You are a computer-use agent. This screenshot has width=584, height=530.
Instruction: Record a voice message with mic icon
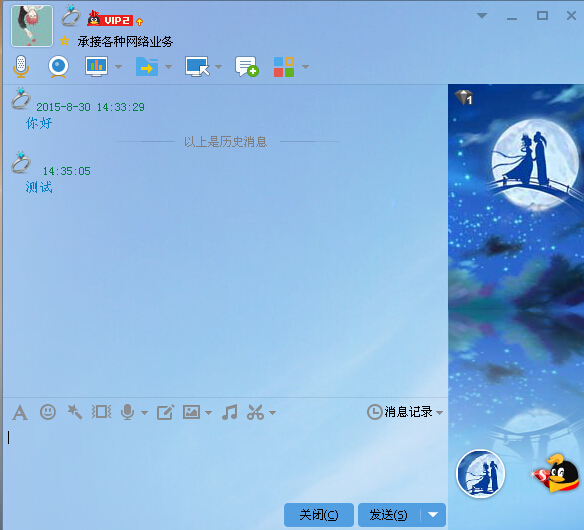coord(127,412)
